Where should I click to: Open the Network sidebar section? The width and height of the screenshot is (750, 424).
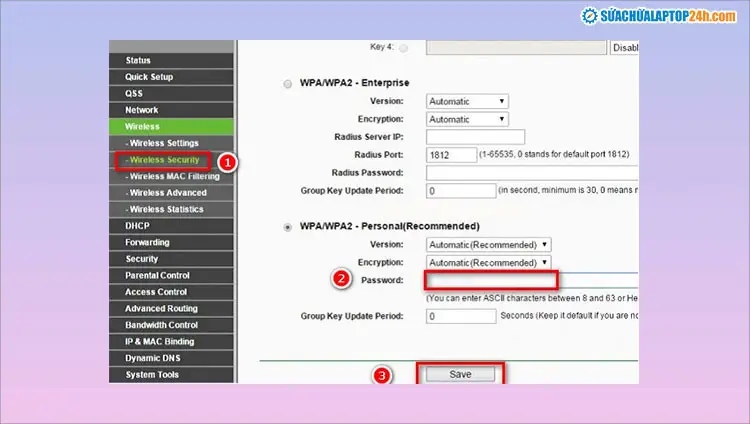click(171, 110)
